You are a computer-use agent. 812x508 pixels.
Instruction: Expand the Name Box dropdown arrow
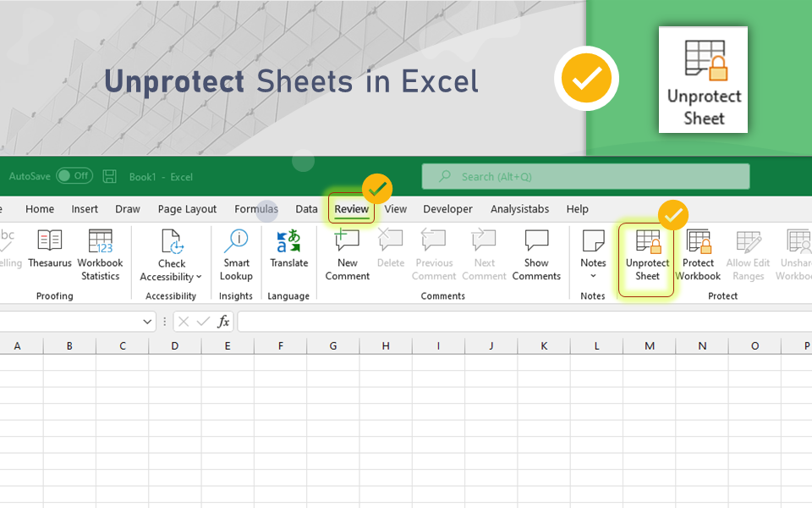(x=147, y=322)
